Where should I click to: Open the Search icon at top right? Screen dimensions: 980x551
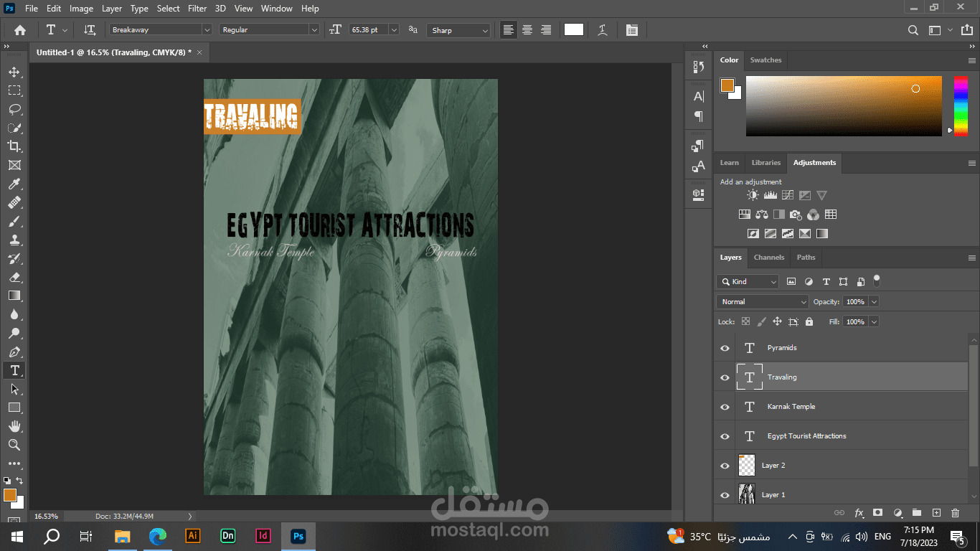[x=913, y=30]
